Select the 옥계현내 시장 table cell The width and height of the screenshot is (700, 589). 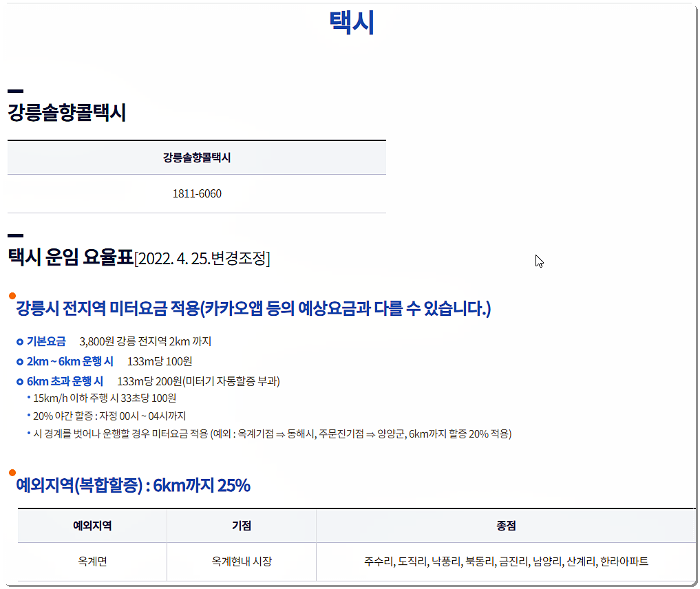242,561
